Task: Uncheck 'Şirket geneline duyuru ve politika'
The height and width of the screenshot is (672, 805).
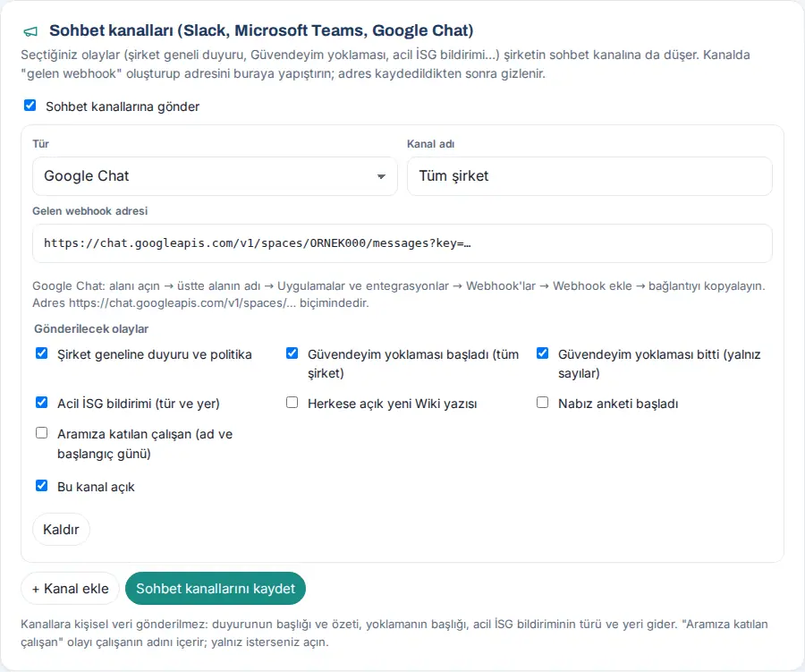Action: (x=41, y=353)
